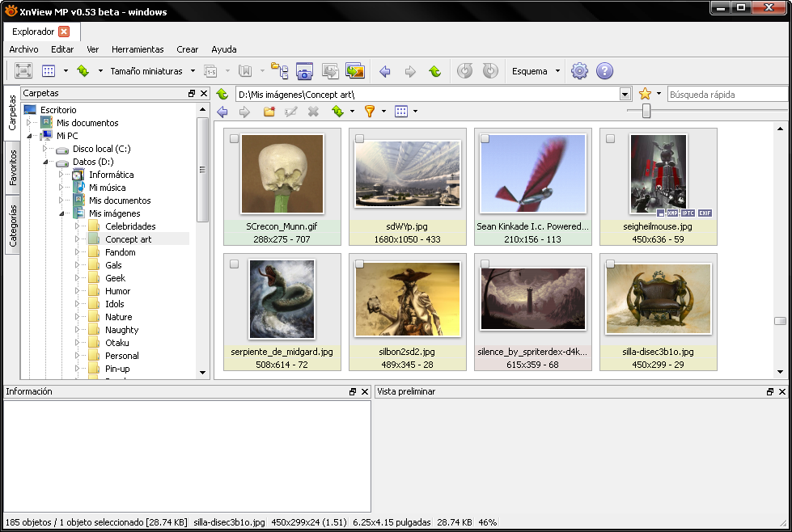This screenshot has height=532, width=792.
Task: Open the Ver menu
Action: point(92,49)
